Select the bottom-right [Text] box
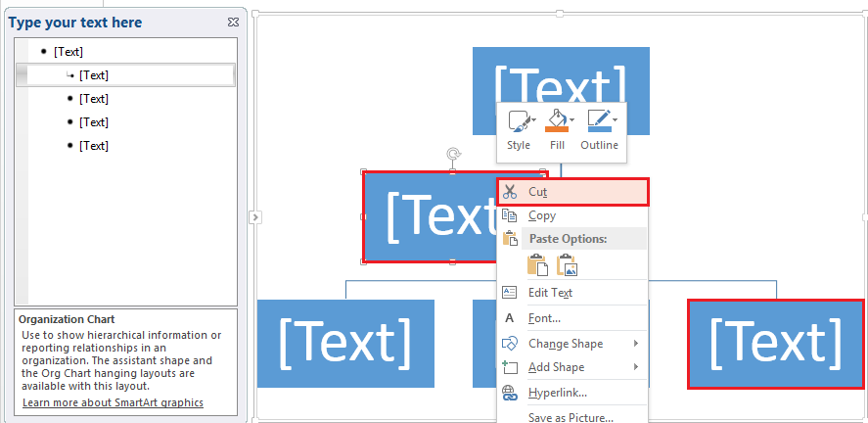This screenshot has width=868, height=423. [x=776, y=344]
